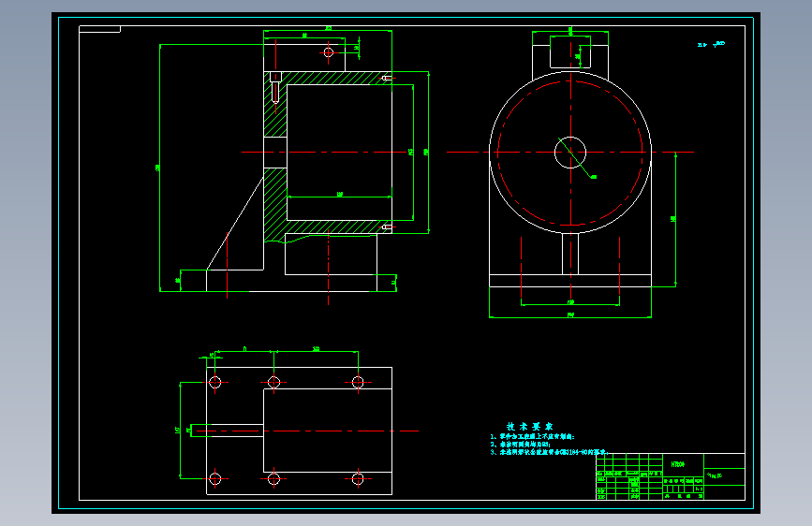Screen dimensions: 812x526
Task: Click the threaded hole in the hatched upper wall
Action: point(275,87)
